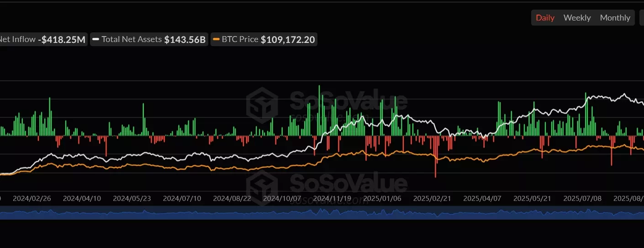
Task: Select the 2024/08/22 date on the axis
Action: click(x=232, y=199)
